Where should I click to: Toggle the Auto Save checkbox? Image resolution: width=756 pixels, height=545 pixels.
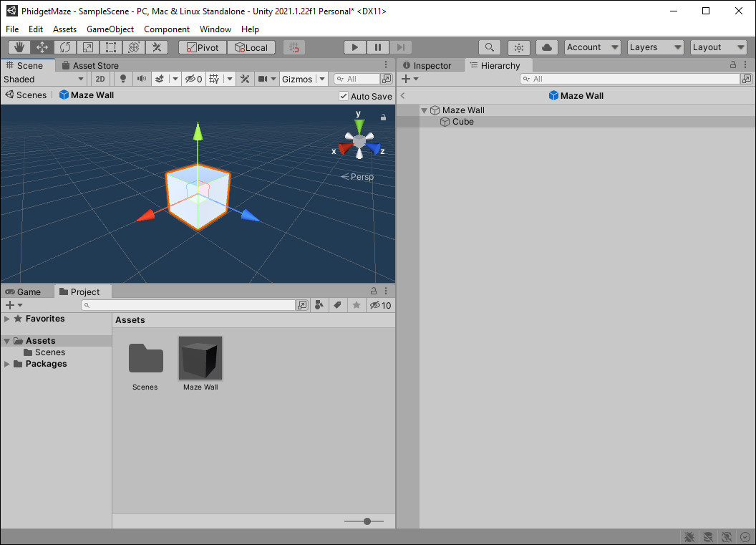point(344,96)
